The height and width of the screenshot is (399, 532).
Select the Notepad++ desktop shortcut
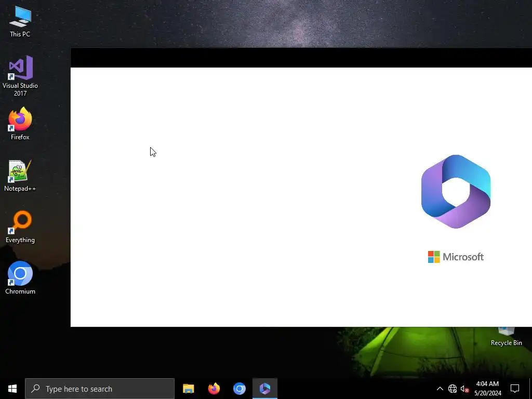pos(20,176)
